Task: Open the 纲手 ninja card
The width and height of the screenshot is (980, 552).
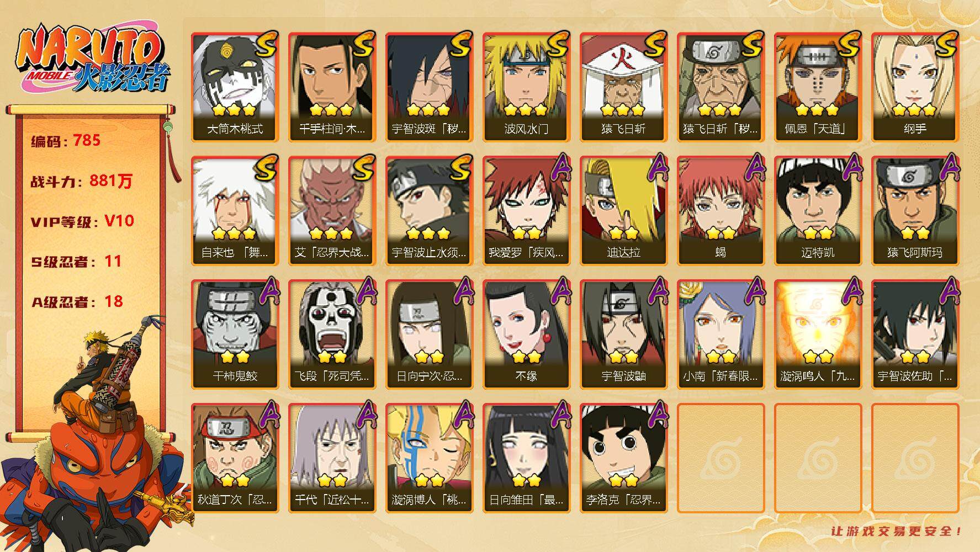Action: tap(915, 87)
